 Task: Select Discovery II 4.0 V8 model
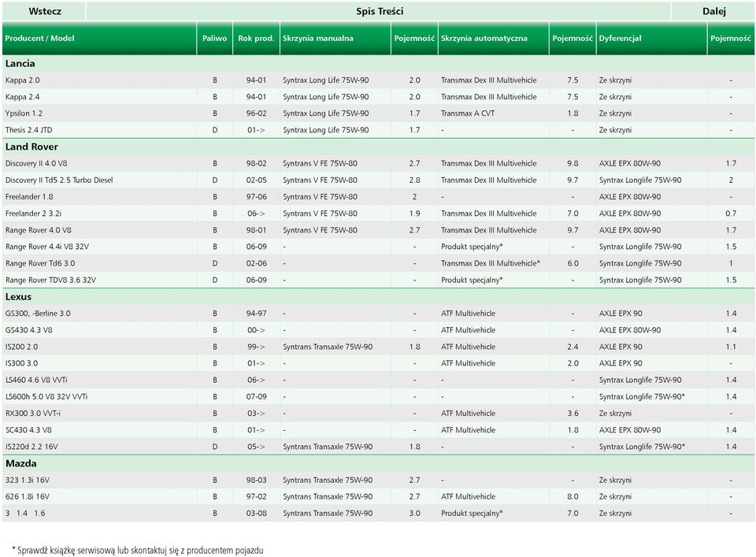(36, 163)
